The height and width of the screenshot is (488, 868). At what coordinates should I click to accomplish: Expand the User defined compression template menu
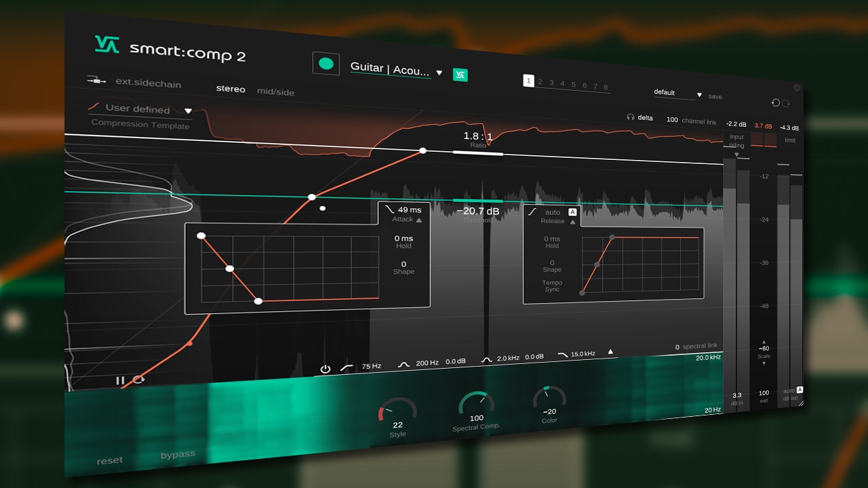[188, 110]
